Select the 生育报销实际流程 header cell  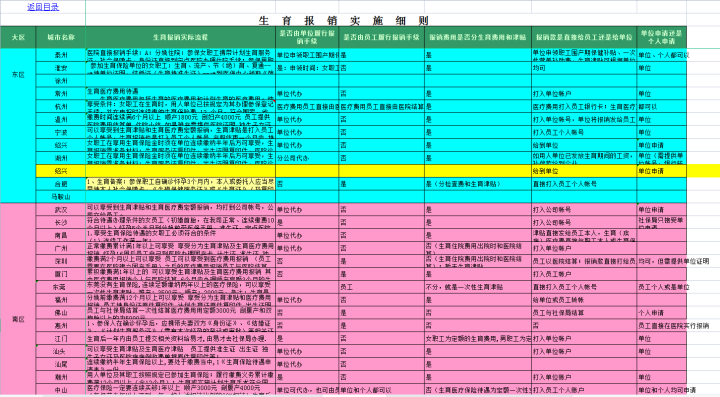pos(180,37)
